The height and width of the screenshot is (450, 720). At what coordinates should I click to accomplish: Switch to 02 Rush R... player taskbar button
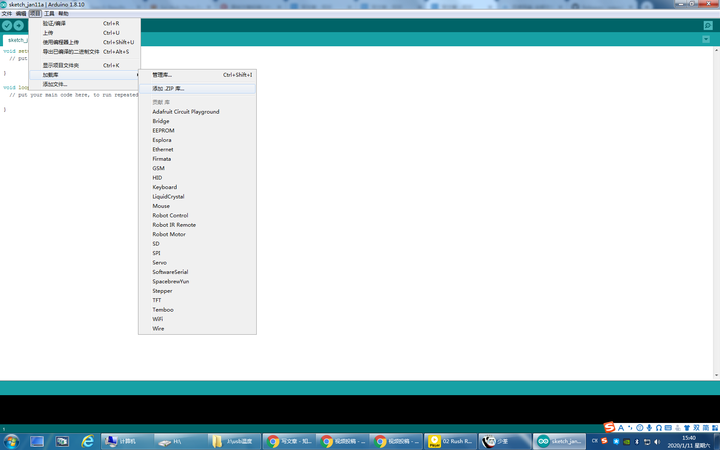point(450,441)
